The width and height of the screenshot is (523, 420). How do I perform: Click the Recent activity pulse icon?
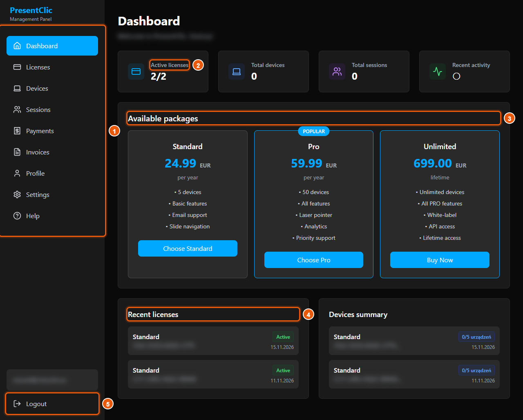point(438,71)
